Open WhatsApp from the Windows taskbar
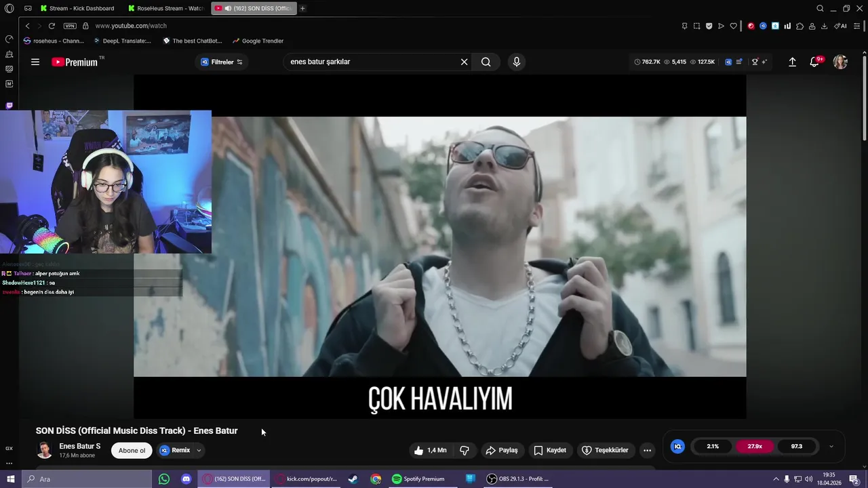The height and width of the screenshot is (488, 868). pos(164,479)
